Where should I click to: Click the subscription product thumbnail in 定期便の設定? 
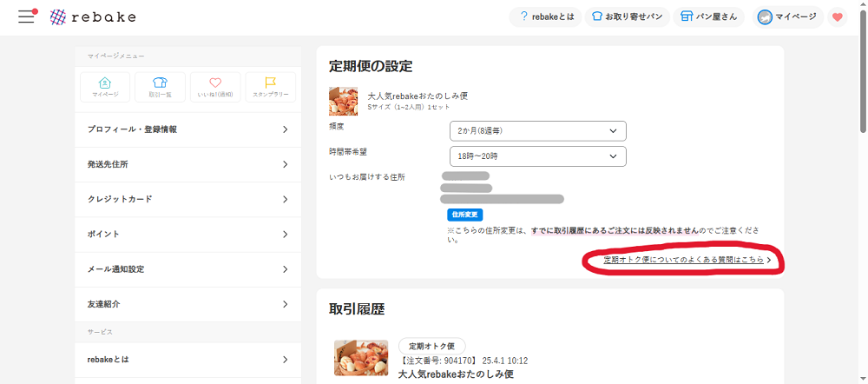click(343, 101)
